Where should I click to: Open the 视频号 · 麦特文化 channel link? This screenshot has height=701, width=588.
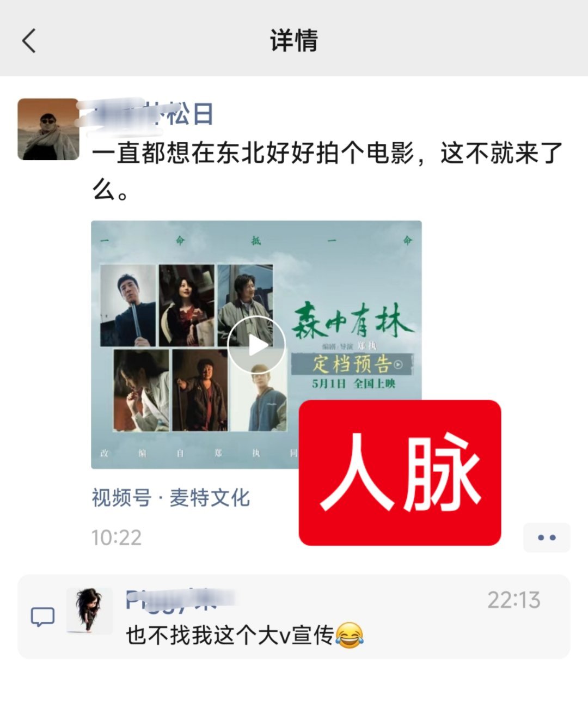(x=170, y=498)
